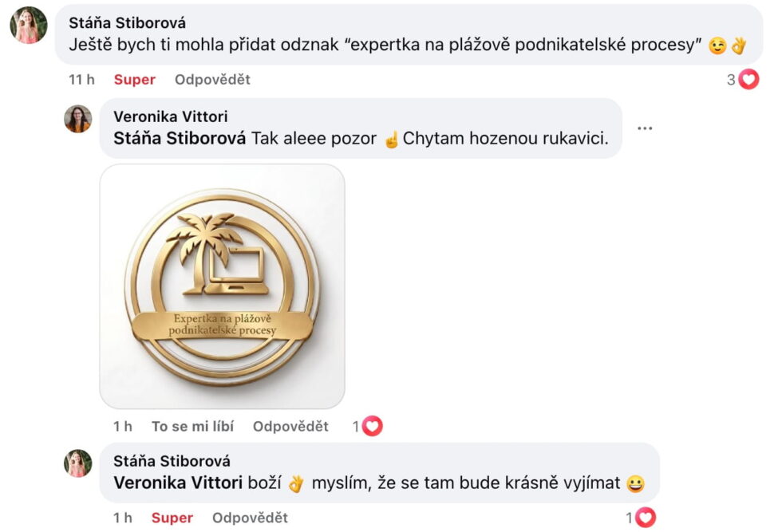Viewport: 774px width, 532px height.
Task: View heart reaction on badge image reply
Action: 368,427
